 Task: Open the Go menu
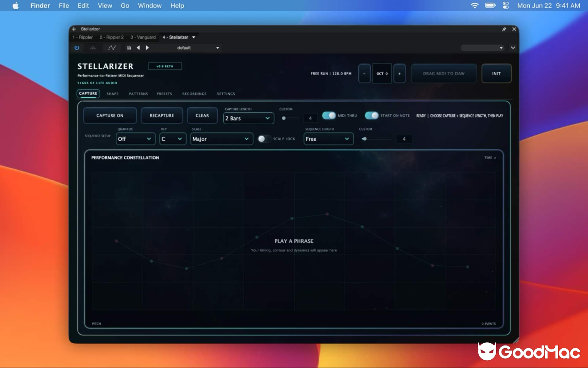click(x=125, y=6)
